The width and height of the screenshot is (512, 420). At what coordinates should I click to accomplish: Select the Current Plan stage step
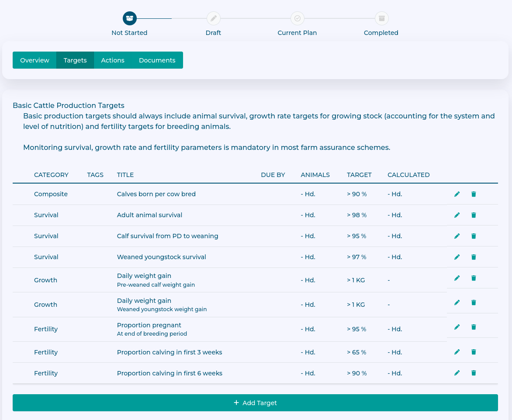tap(297, 18)
